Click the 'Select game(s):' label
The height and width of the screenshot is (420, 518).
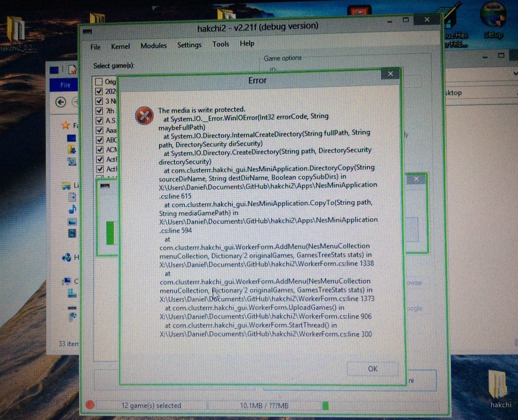click(x=114, y=66)
